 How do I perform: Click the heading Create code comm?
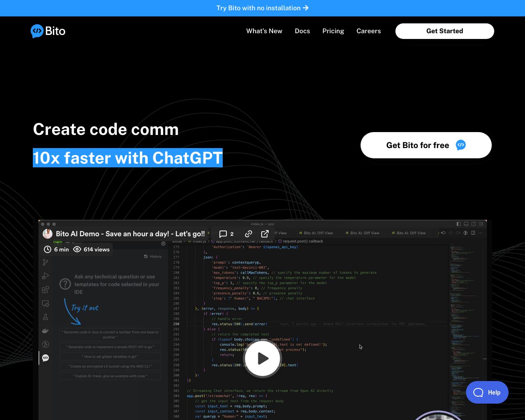(106, 129)
